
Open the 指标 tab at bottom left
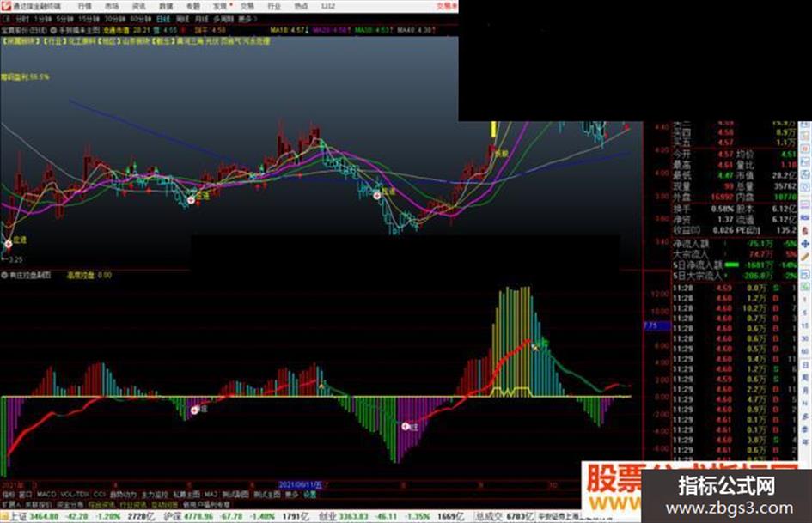coord(9,495)
